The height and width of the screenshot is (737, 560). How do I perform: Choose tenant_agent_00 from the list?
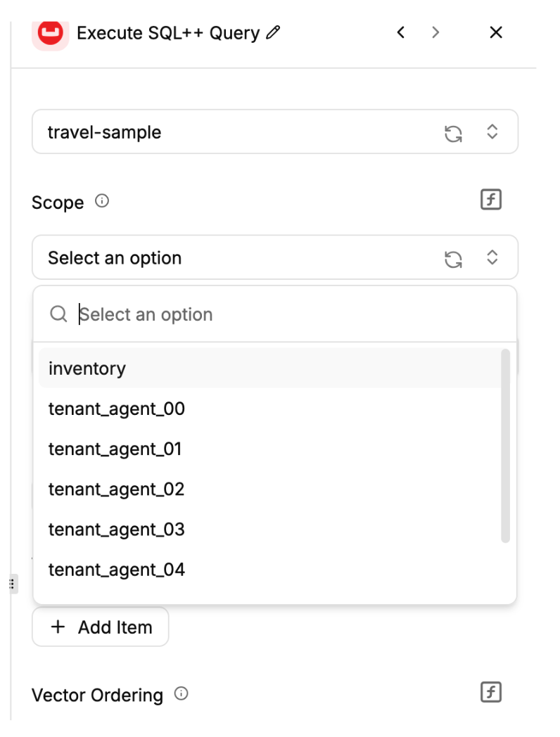pos(117,409)
